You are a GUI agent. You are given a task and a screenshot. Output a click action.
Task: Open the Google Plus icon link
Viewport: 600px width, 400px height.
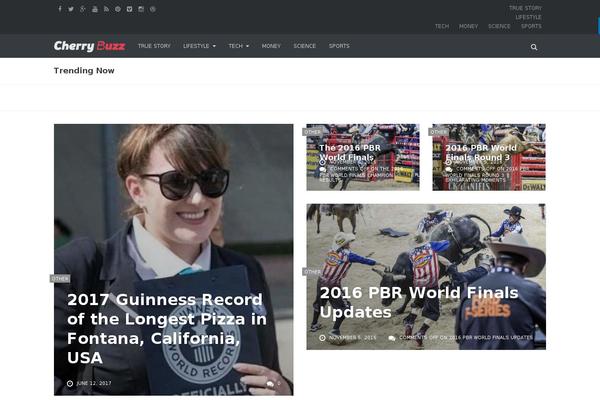tap(83, 9)
